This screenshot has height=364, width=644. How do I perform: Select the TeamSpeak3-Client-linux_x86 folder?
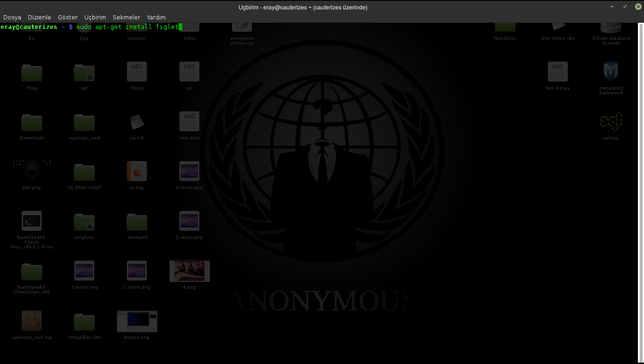point(32,271)
